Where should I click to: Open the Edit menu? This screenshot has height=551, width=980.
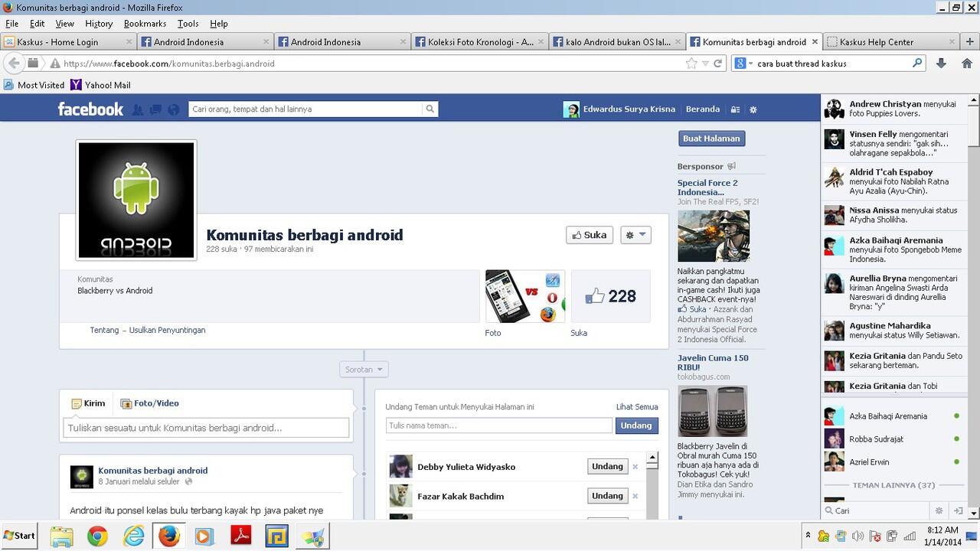(x=37, y=24)
